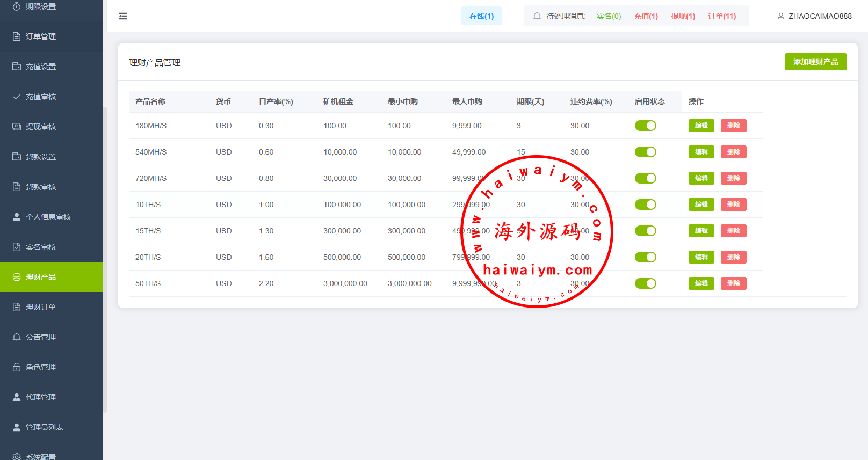Switch off the 50TH/S product toggle

point(645,283)
